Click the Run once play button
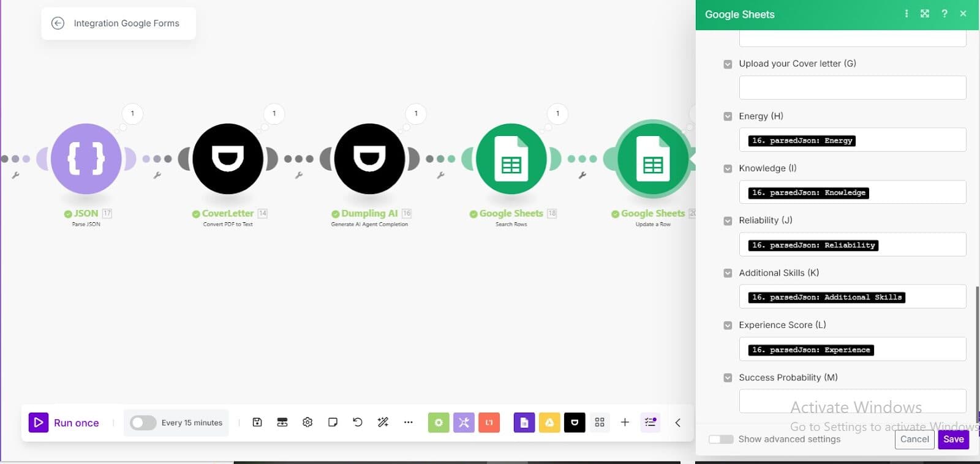 [39, 422]
